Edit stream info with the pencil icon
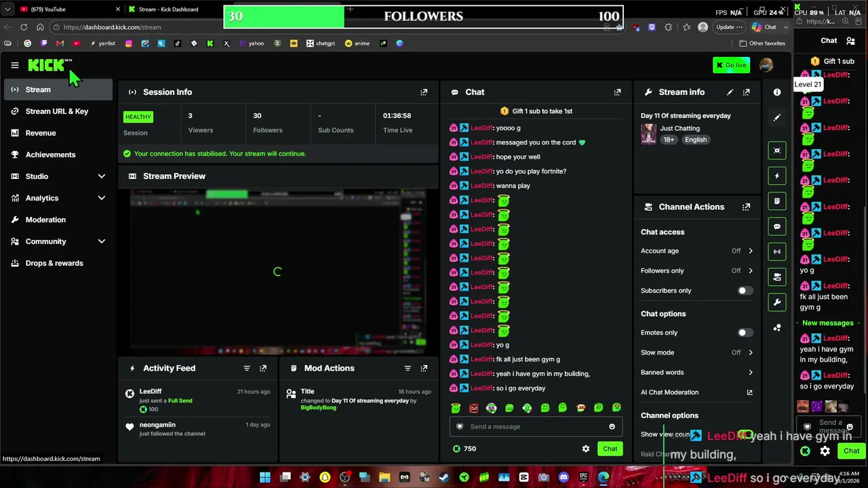The image size is (868, 488). (730, 92)
